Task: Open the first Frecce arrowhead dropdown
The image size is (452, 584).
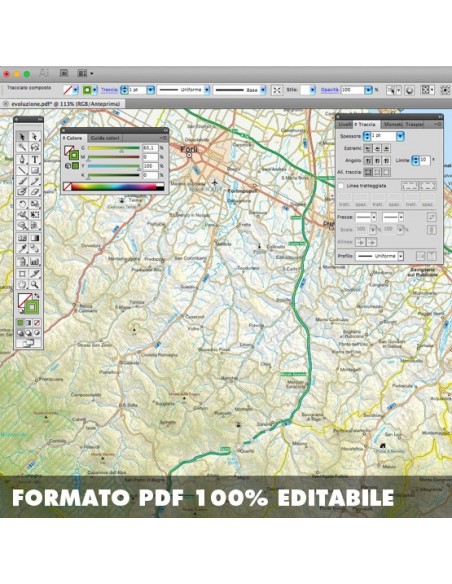Action: (x=373, y=217)
